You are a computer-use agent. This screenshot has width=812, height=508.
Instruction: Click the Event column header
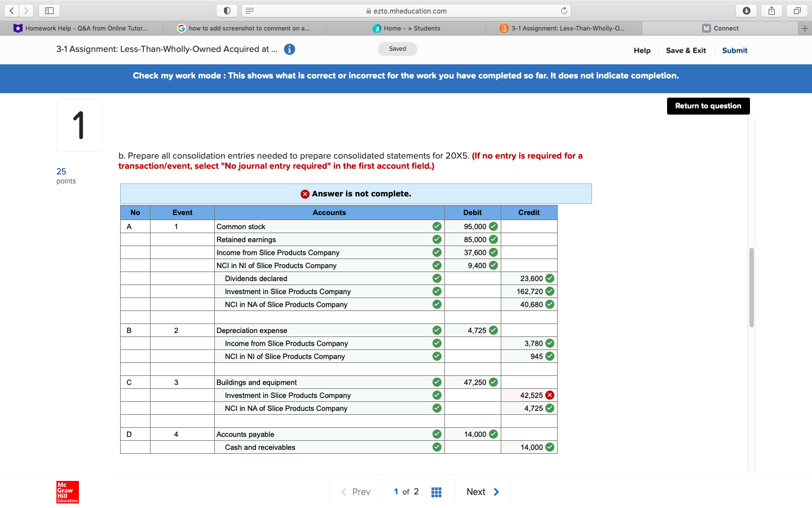click(182, 213)
